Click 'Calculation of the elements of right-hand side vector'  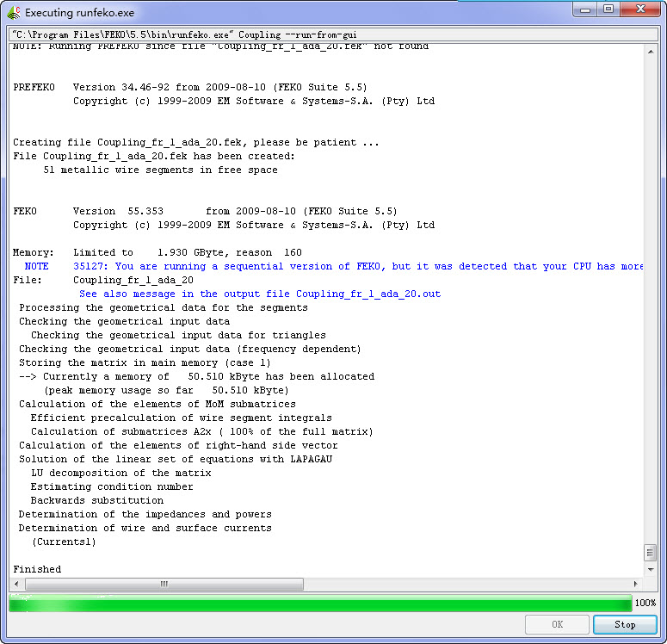[x=178, y=445]
